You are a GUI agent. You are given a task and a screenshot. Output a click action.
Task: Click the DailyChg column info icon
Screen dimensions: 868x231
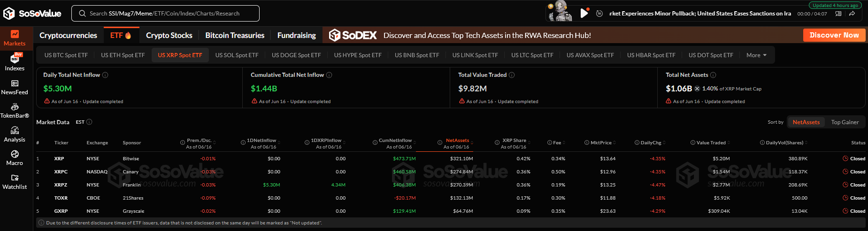pyautogui.click(x=637, y=142)
